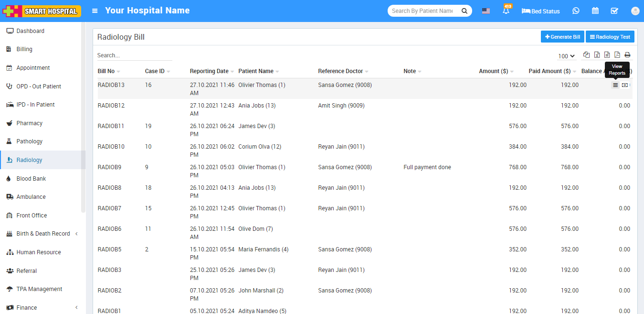Open the task checklist icon in header
The height and width of the screenshot is (314, 644).
coord(614,11)
